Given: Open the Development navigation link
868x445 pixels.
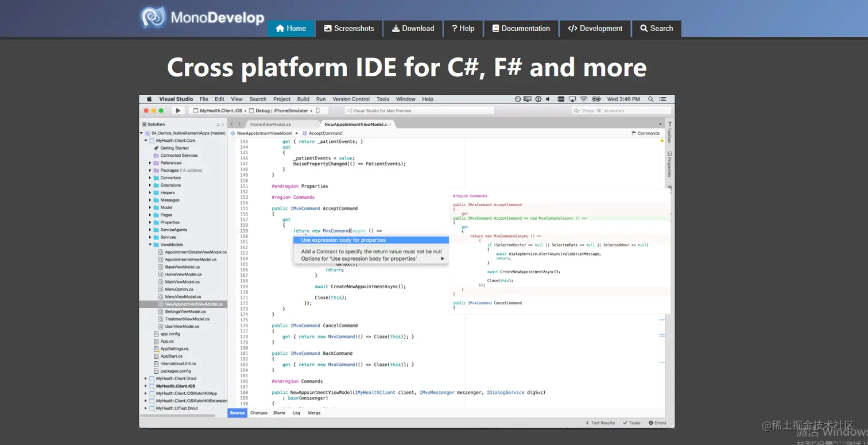Looking at the screenshot, I should 595,28.
